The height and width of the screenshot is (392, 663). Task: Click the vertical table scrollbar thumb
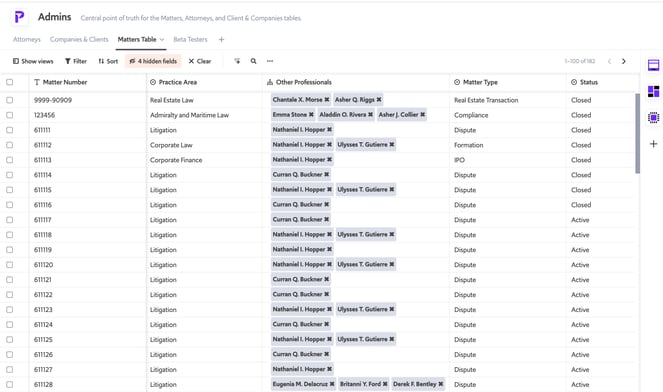pyautogui.click(x=637, y=133)
